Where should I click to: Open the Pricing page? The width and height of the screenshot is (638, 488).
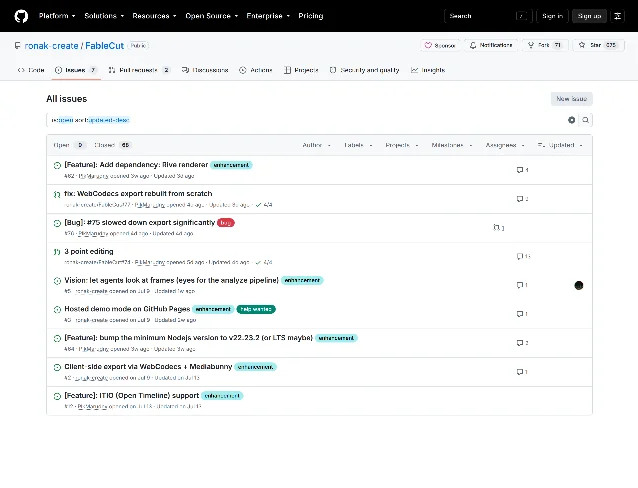pos(311,16)
